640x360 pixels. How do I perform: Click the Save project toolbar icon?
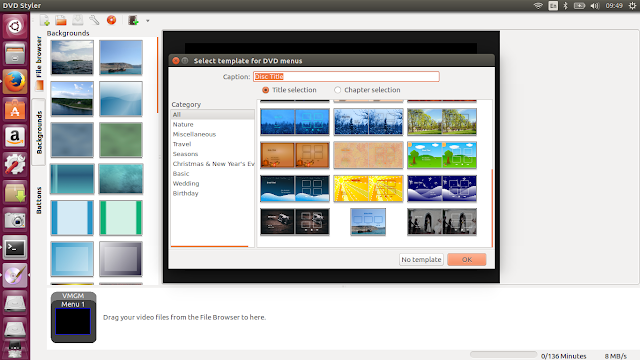[x=78, y=20]
